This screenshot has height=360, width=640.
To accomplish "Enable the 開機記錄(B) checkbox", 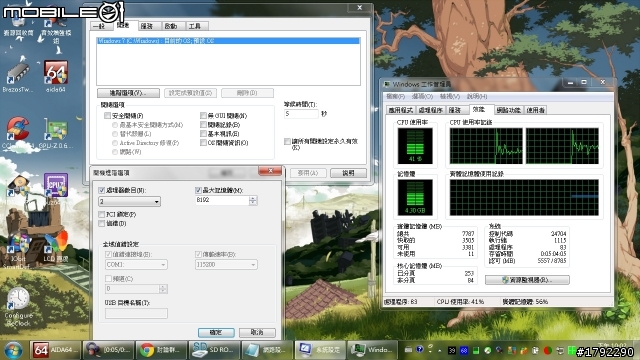I will (203, 124).
